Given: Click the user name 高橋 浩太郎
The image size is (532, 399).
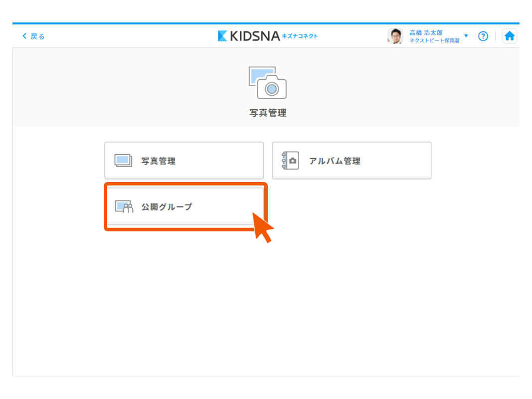Looking at the screenshot, I should (x=426, y=32).
